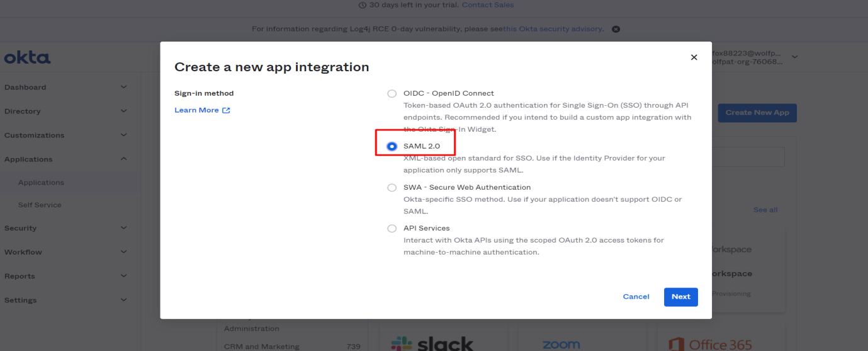Screen dimensions: 868x351
Task: Select the API Services radio button
Action: [392, 229]
